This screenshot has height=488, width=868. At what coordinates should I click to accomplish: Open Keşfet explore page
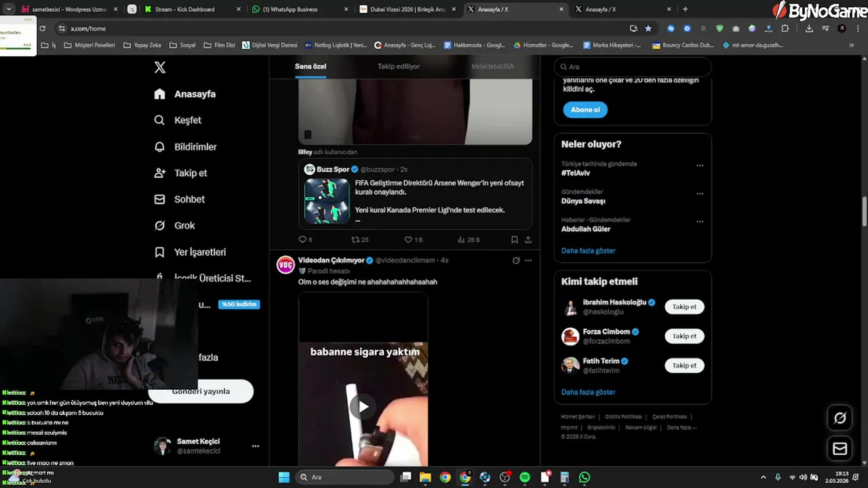coord(178,120)
